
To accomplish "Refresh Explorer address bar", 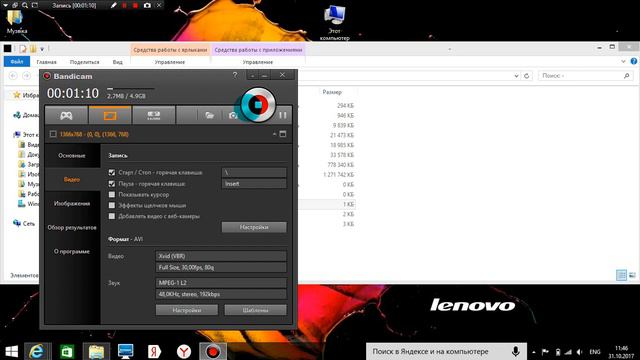I will 527,76.
